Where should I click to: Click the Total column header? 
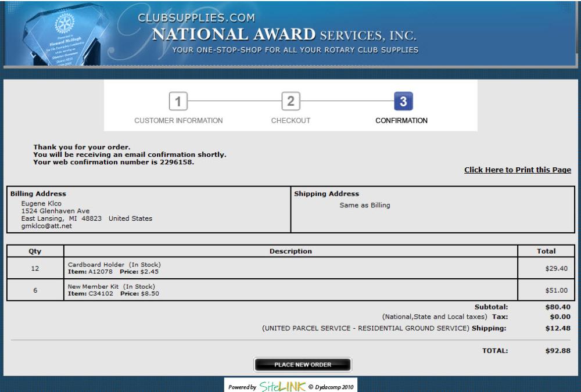[546, 251]
